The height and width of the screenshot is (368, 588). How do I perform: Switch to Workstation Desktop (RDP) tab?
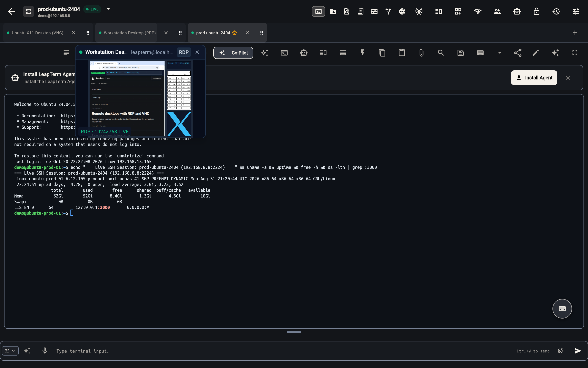point(129,33)
